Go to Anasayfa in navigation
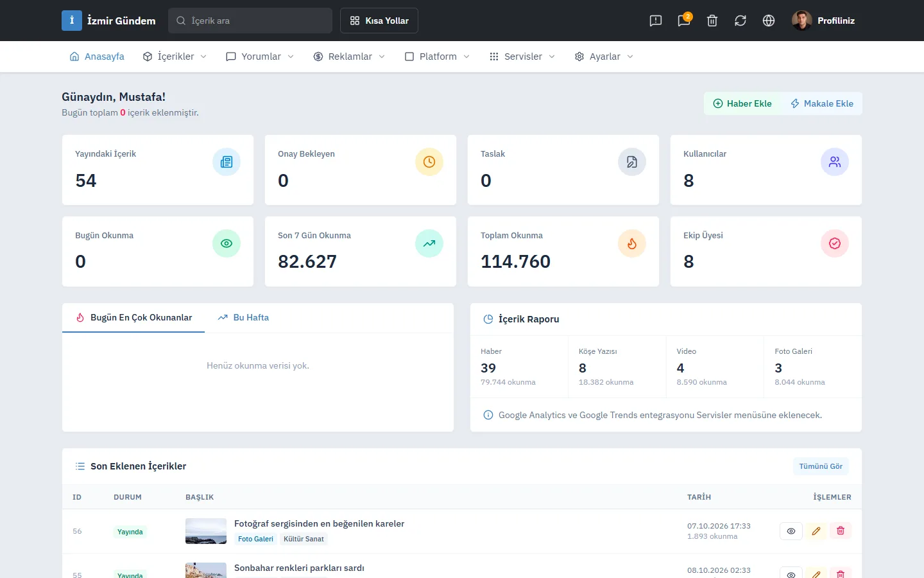 [97, 57]
